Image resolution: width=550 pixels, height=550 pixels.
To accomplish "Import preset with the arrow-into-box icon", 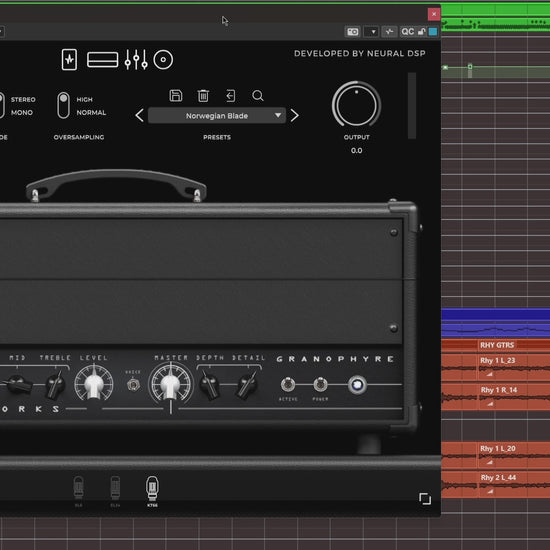I will coord(230,95).
